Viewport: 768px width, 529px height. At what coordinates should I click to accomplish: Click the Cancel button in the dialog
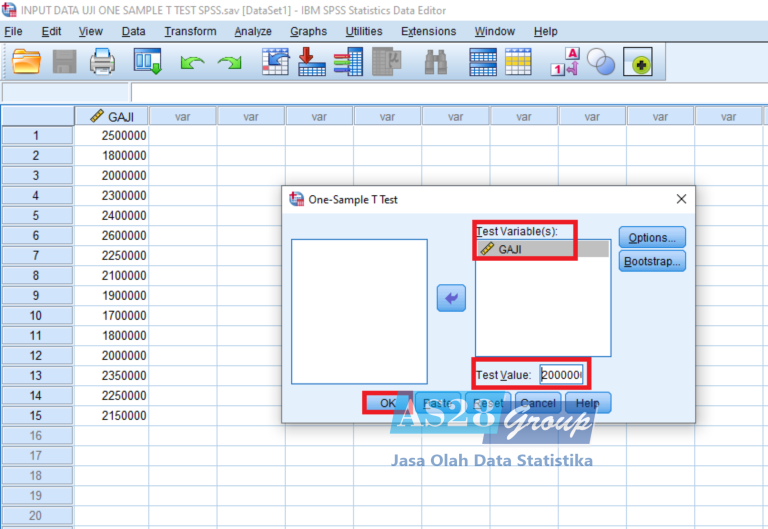point(538,403)
